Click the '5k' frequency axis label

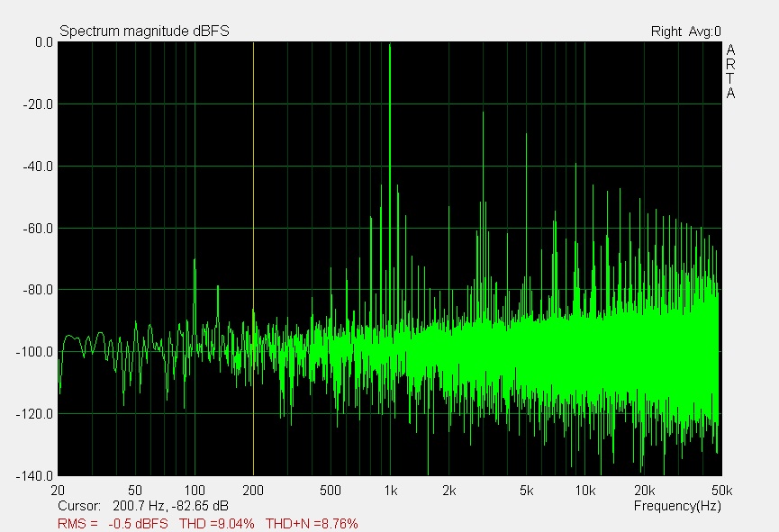pos(527,491)
